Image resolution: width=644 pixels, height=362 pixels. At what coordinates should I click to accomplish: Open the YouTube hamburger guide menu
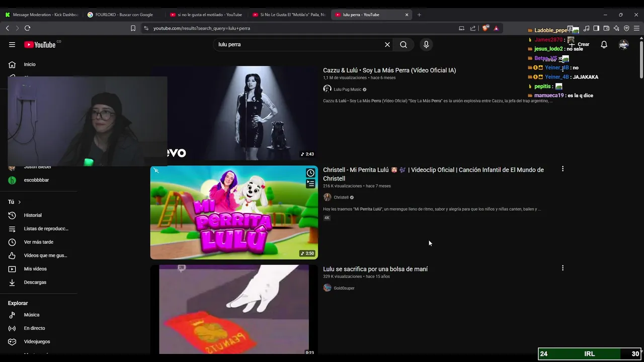(12, 45)
